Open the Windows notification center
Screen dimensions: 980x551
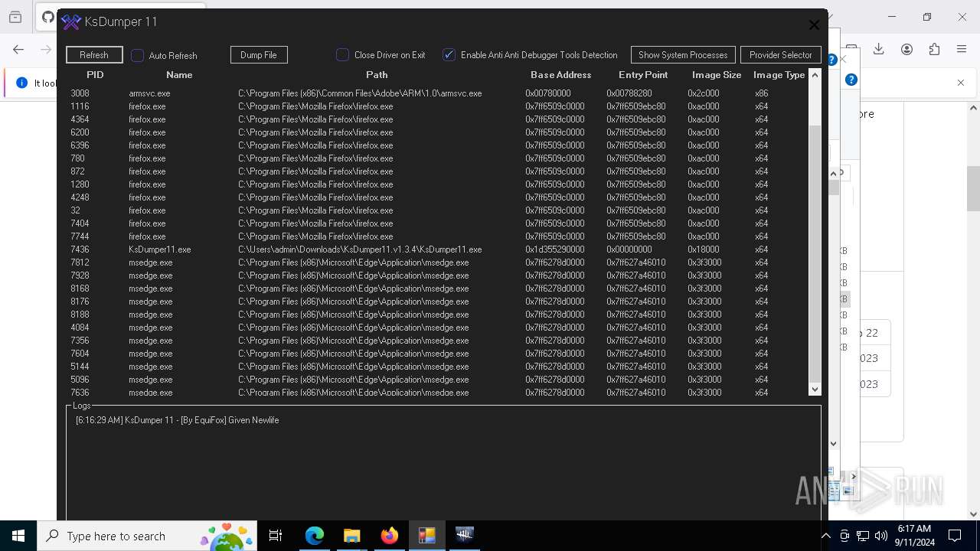(955, 536)
